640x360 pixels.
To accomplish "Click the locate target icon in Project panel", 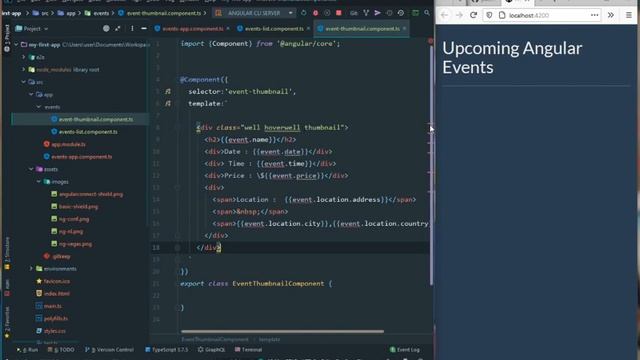I will tap(106, 29).
